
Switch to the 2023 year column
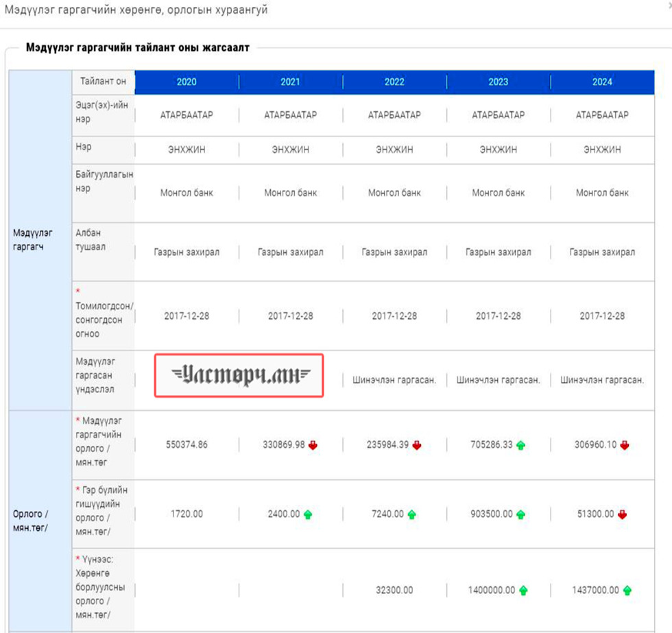[499, 82]
